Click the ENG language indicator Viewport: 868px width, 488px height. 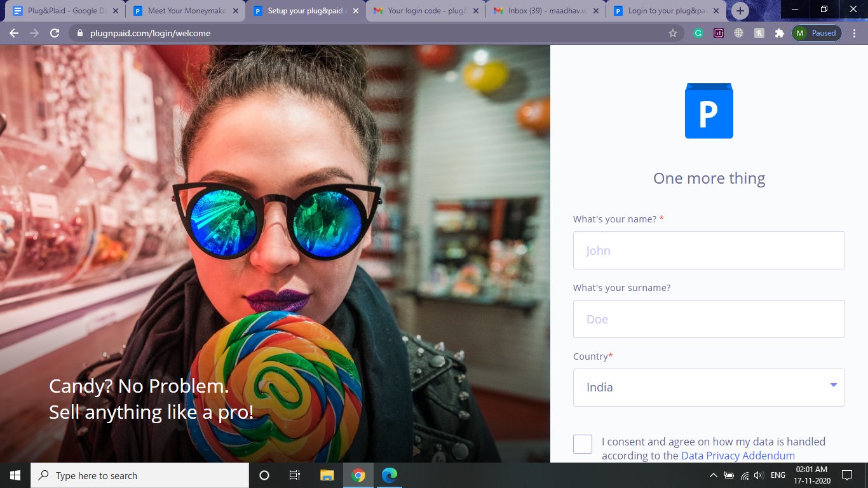778,475
